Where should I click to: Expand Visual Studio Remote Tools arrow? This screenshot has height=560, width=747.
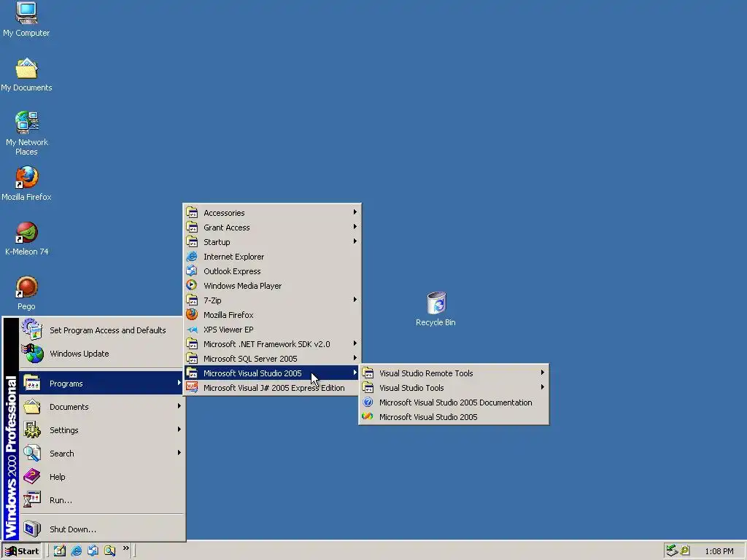coord(543,373)
